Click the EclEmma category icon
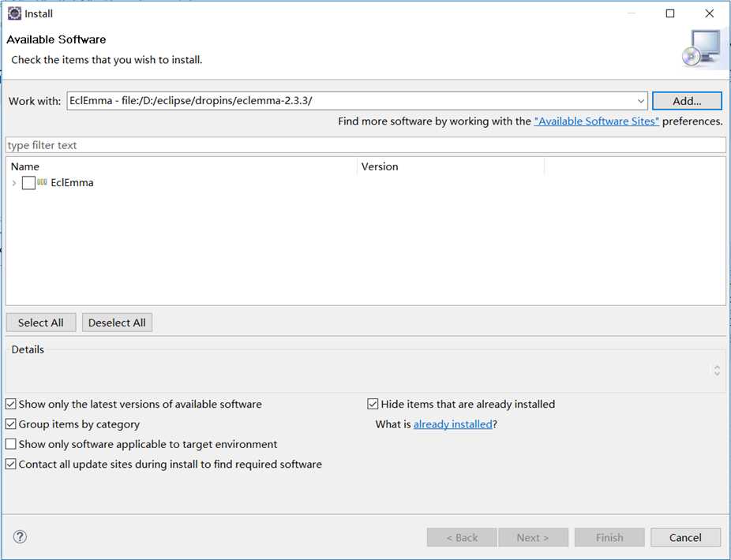 coord(42,182)
